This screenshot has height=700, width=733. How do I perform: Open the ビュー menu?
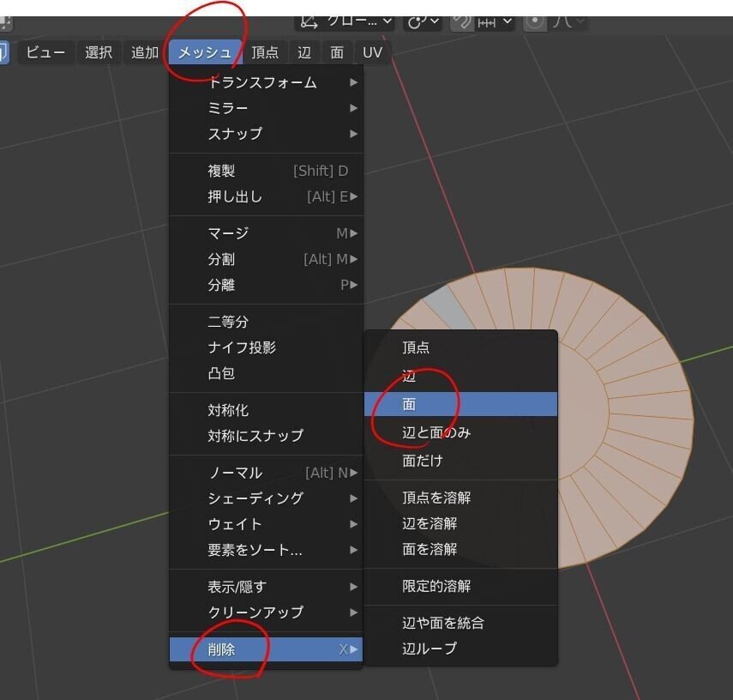coord(45,52)
